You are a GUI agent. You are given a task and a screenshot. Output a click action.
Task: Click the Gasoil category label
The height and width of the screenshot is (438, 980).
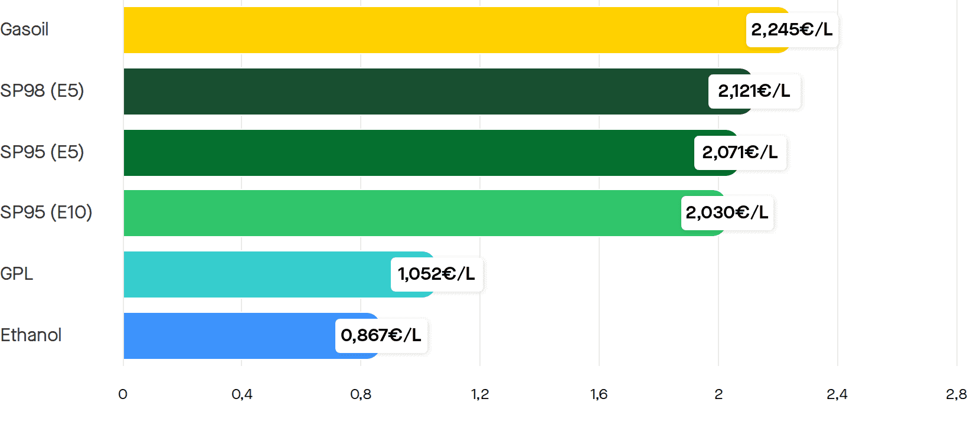pos(24,30)
